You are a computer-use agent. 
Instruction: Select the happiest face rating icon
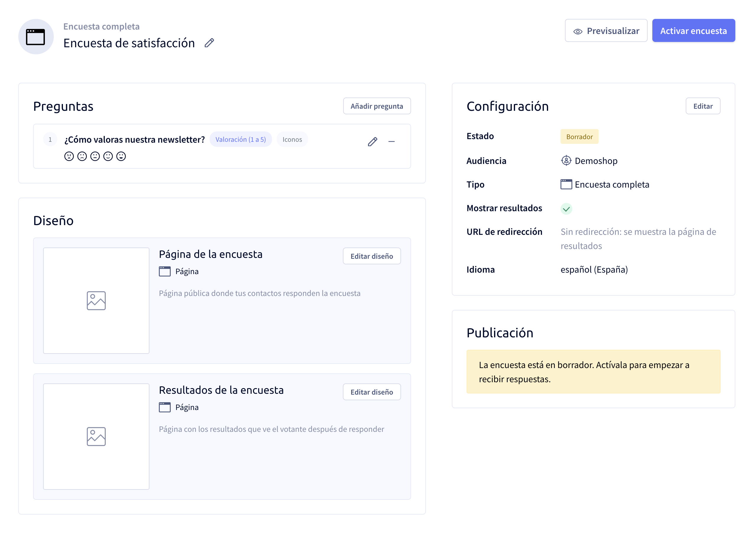[121, 156]
